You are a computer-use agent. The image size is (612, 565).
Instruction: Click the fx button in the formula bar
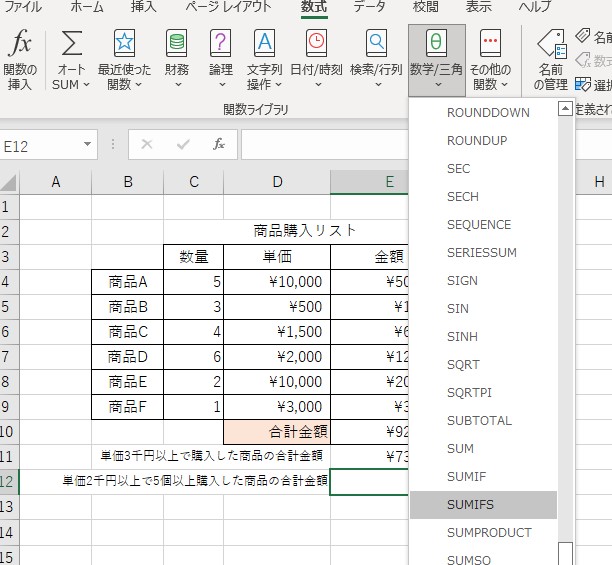219,145
